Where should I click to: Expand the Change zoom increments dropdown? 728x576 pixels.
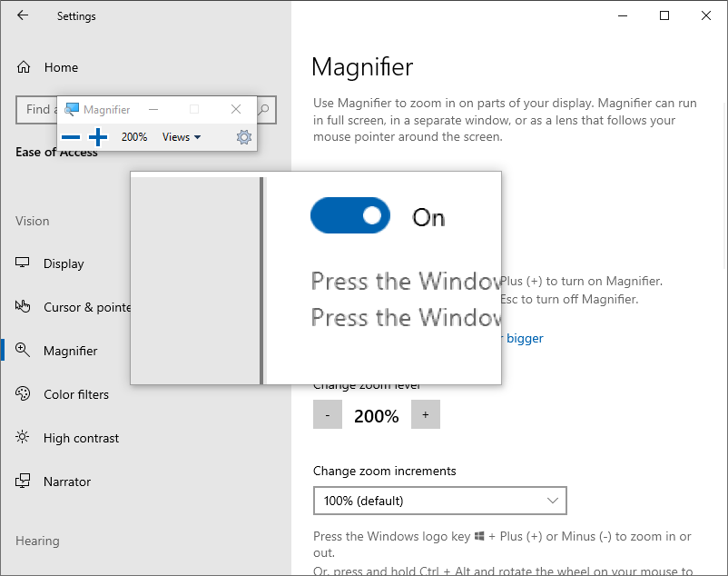[440, 501]
